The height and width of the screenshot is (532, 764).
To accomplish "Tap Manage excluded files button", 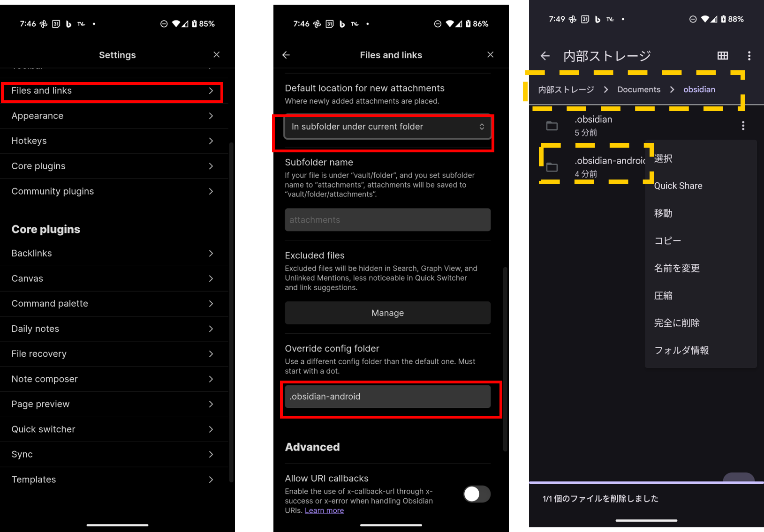I will pyautogui.click(x=387, y=313).
